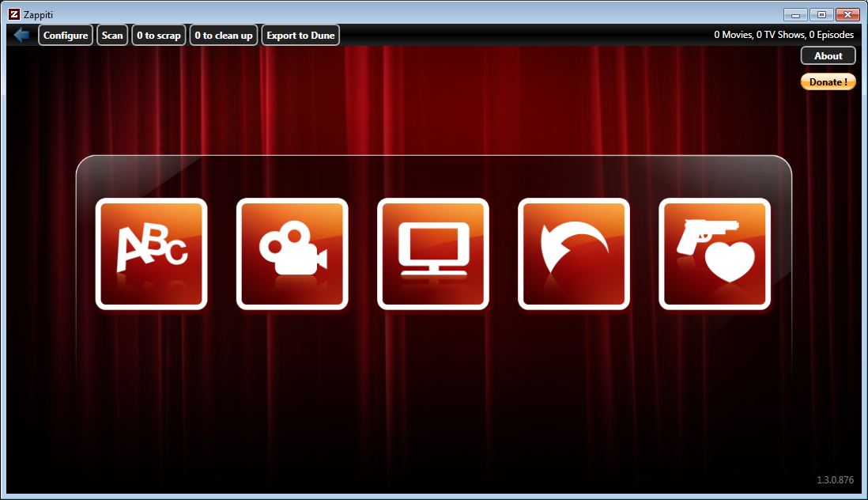This screenshot has height=500, width=868.
Task: Open the TV monitor shows tile
Action: point(433,254)
